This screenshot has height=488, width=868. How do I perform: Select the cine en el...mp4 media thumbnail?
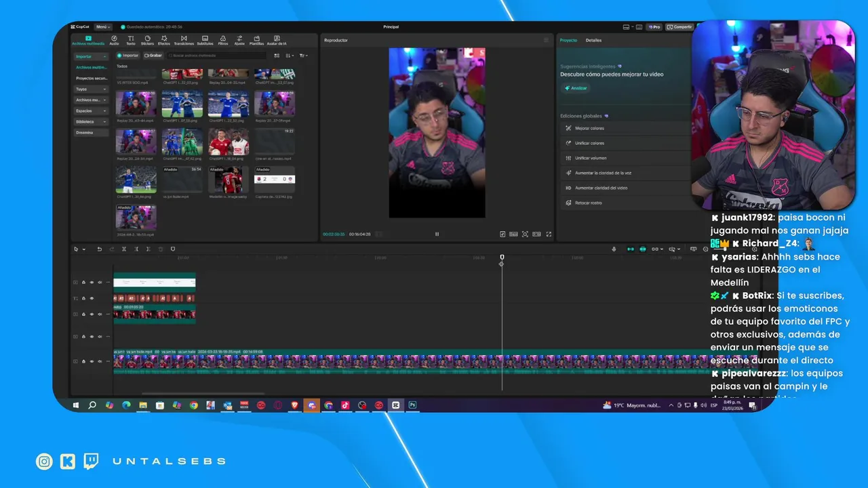click(275, 143)
